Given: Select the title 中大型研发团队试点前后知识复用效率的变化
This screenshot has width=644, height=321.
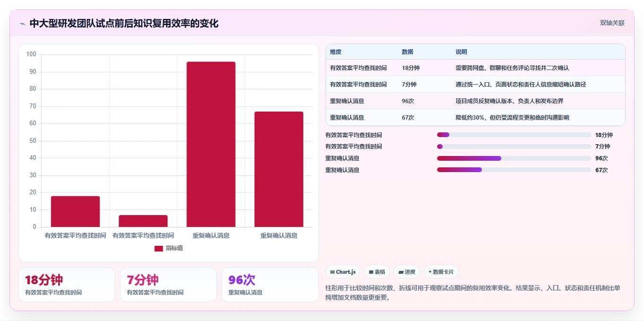Looking at the screenshot, I should (x=124, y=24).
